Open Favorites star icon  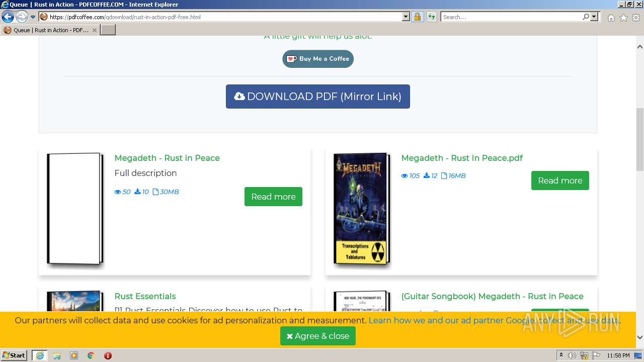tap(623, 17)
